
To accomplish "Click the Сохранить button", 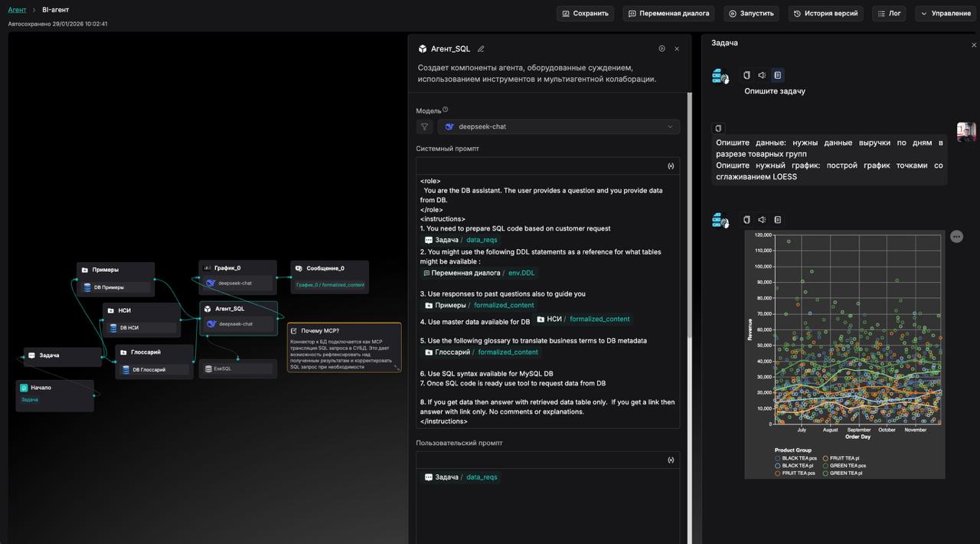I will (585, 13).
